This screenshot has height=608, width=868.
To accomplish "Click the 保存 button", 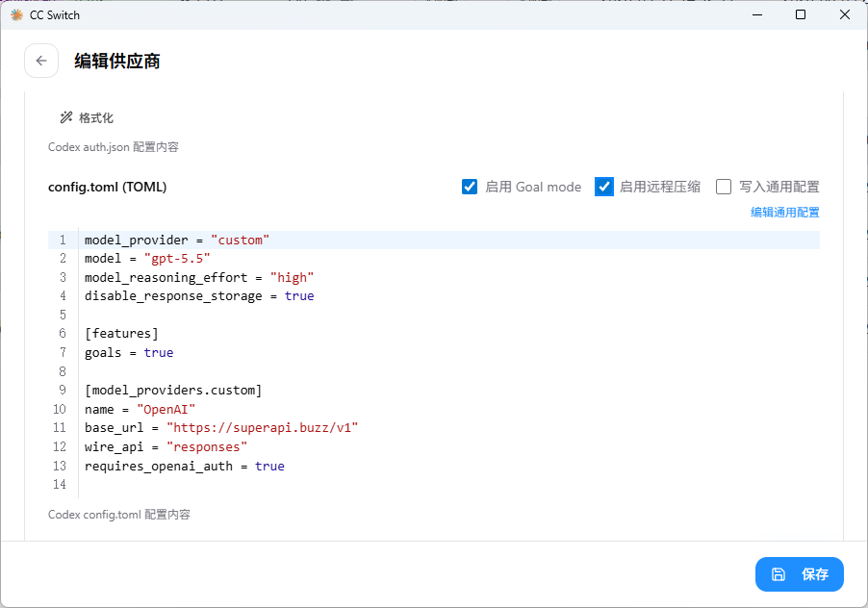I will (800, 574).
